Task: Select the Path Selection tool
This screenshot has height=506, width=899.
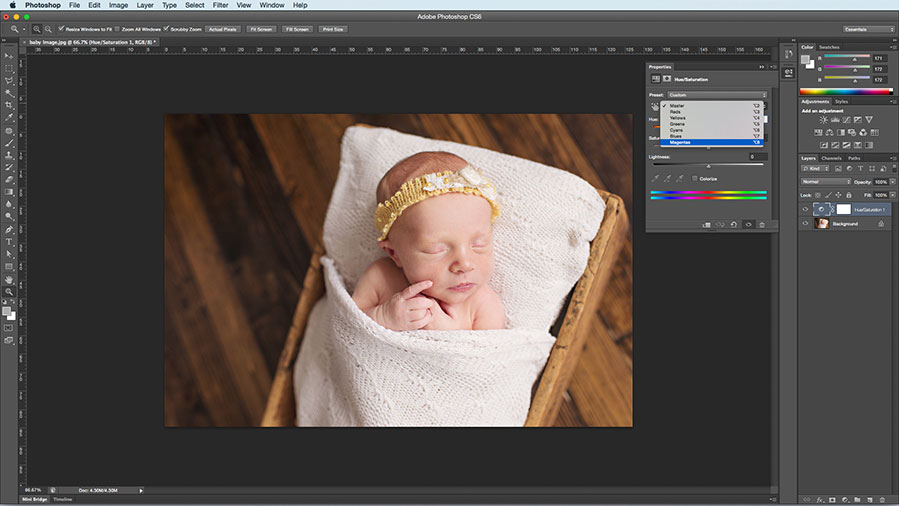Action: 9,254
